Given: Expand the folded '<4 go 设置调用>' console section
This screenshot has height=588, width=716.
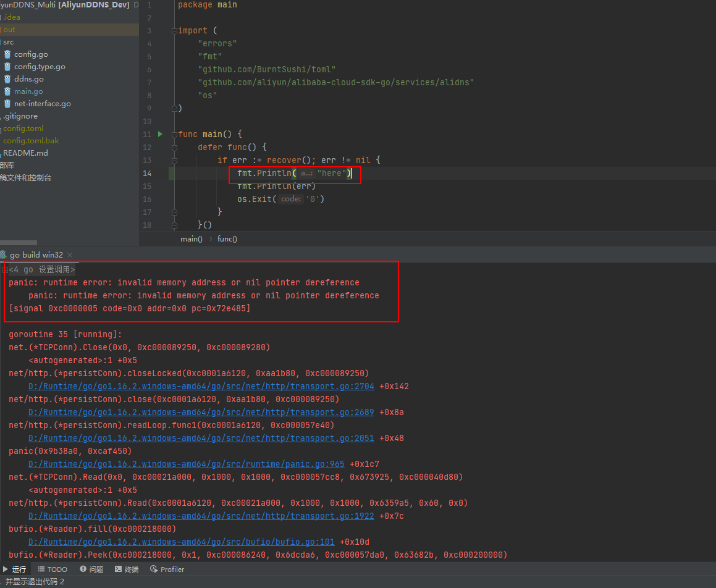Looking at the screenshot, I should (5, 270).
